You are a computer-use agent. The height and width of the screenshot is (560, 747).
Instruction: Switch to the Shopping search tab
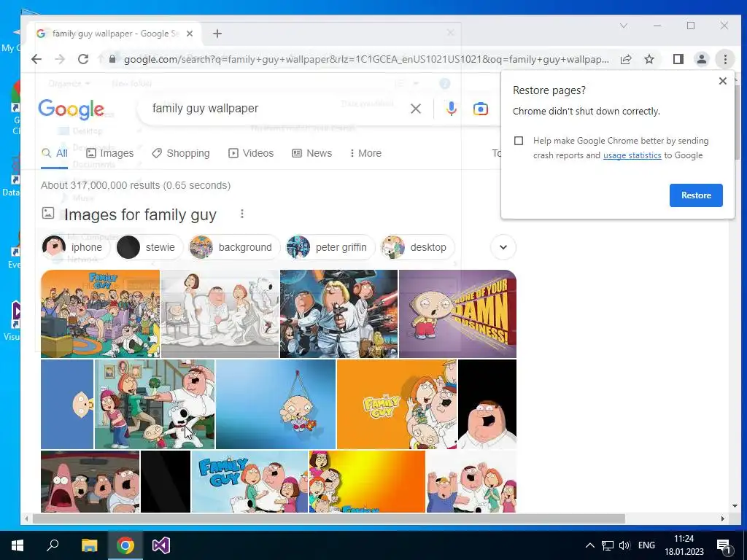(x=181, y=153)
